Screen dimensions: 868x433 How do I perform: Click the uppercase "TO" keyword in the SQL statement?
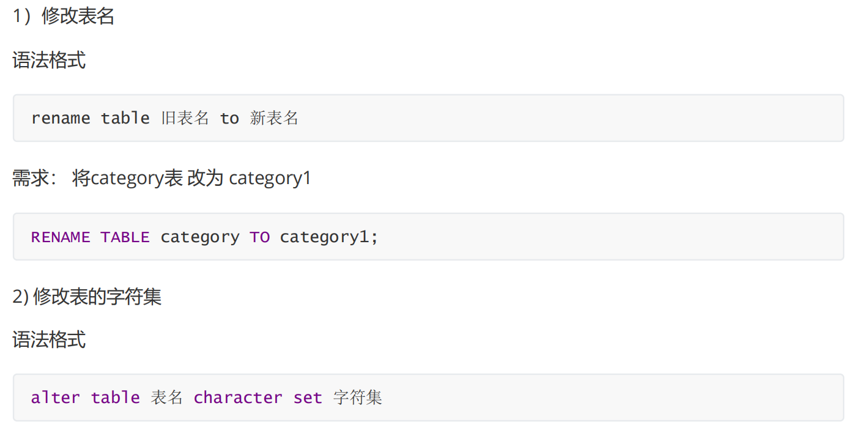click(259, 237)
